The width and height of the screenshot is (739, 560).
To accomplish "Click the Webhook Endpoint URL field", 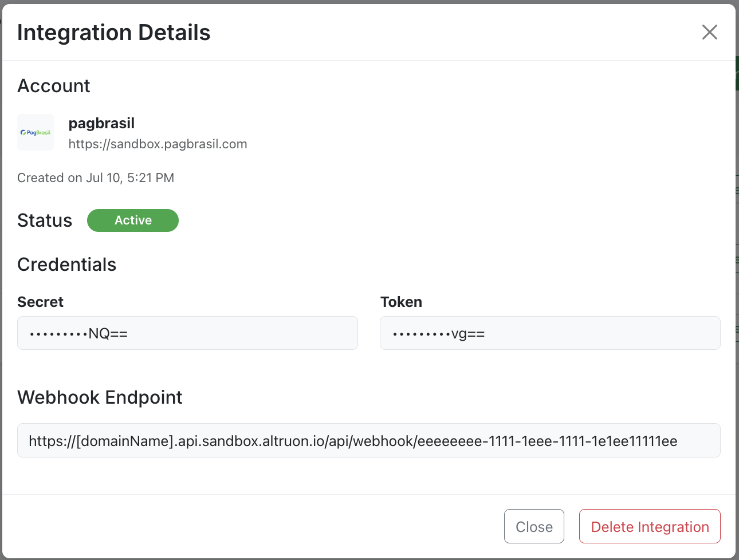I will point(369,440).
